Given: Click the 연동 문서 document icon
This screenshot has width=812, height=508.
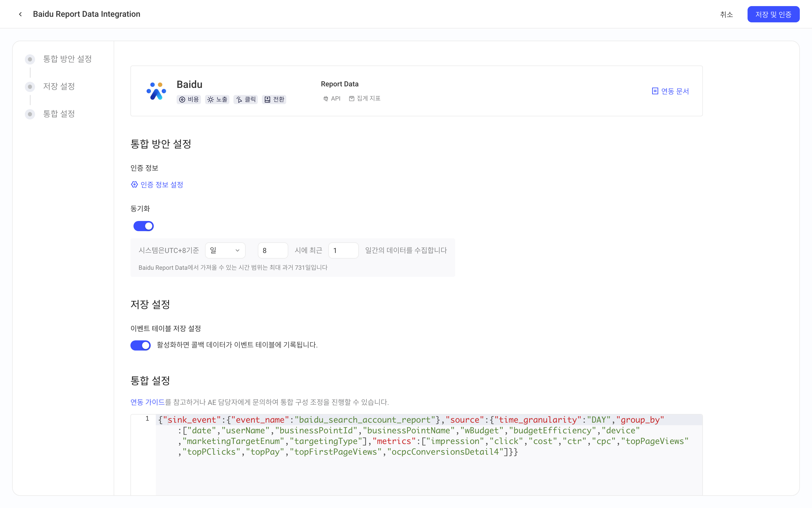Looking at the screenshot, I should 655,91.
